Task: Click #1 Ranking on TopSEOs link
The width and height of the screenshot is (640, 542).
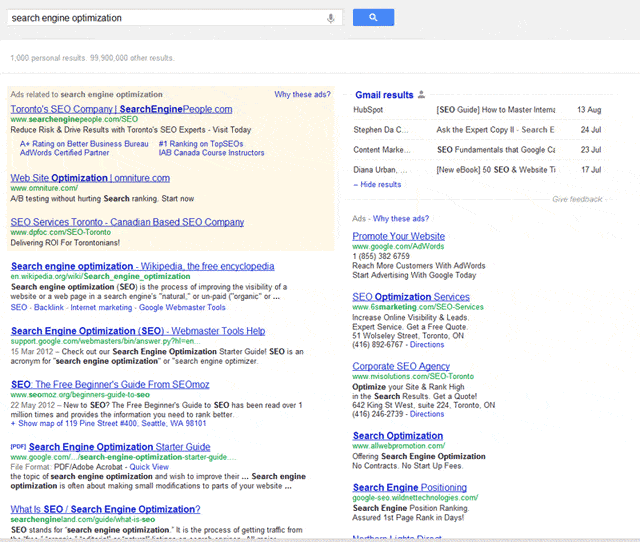Action: [x=201, y=144]
